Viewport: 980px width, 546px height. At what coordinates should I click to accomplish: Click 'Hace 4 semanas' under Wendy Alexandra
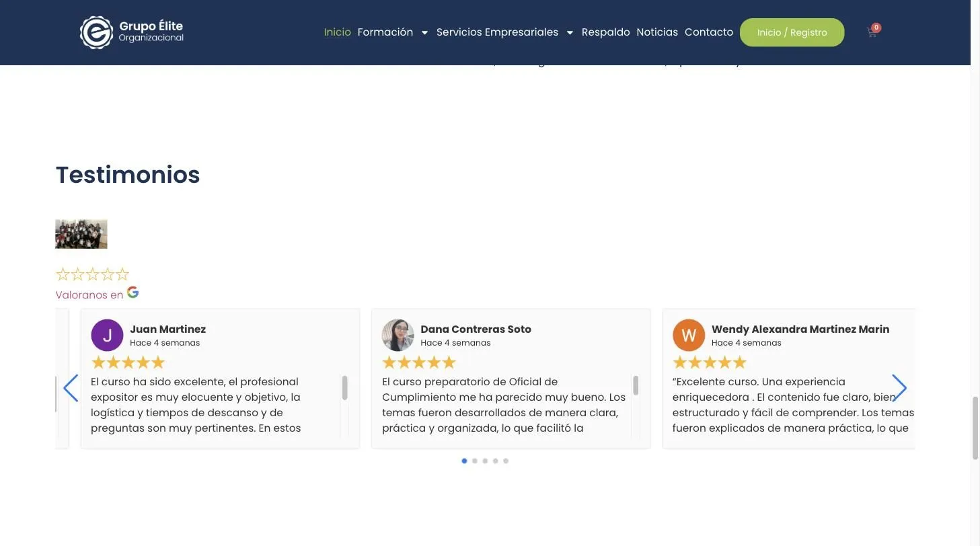pyautogui.click(x=747, y=343)
